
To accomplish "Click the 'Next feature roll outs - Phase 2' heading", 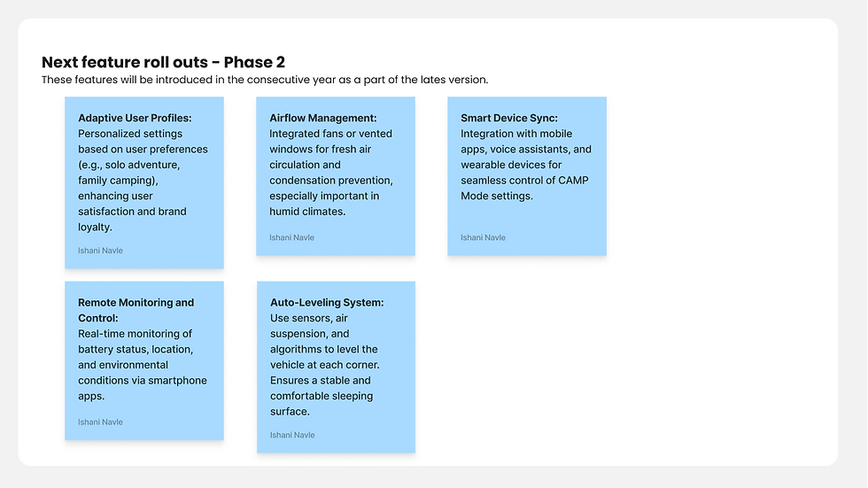I will click(163, 62).
